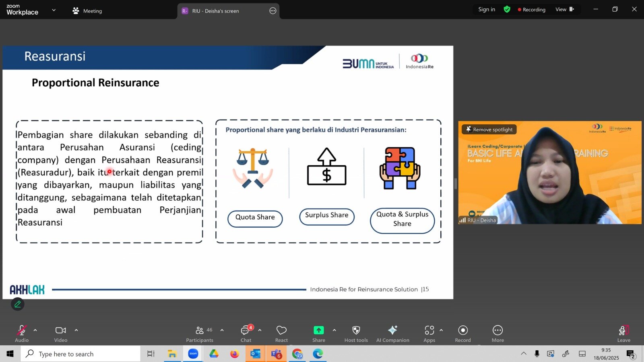Click the Reasuransi slide title

click(x=55, y=56)
